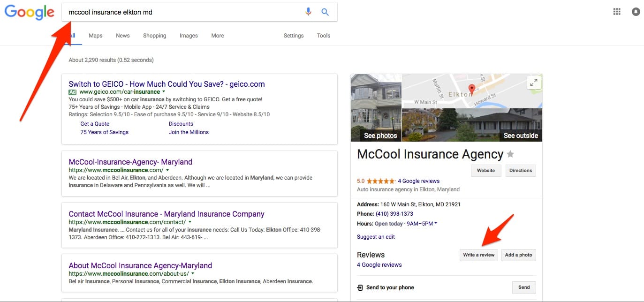Click the send-to-phone icon
Screen dimensions: 644x302
(x=360, y=287)
